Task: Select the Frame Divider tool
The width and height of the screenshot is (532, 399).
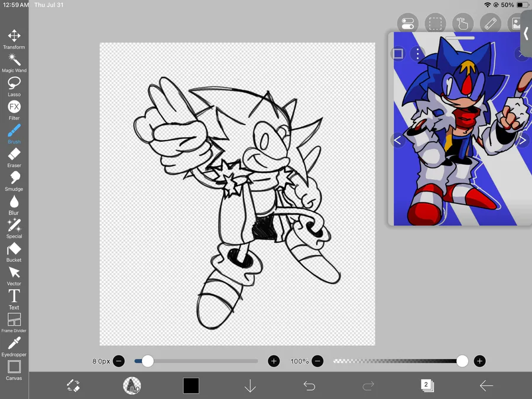Action: point(14,323)
